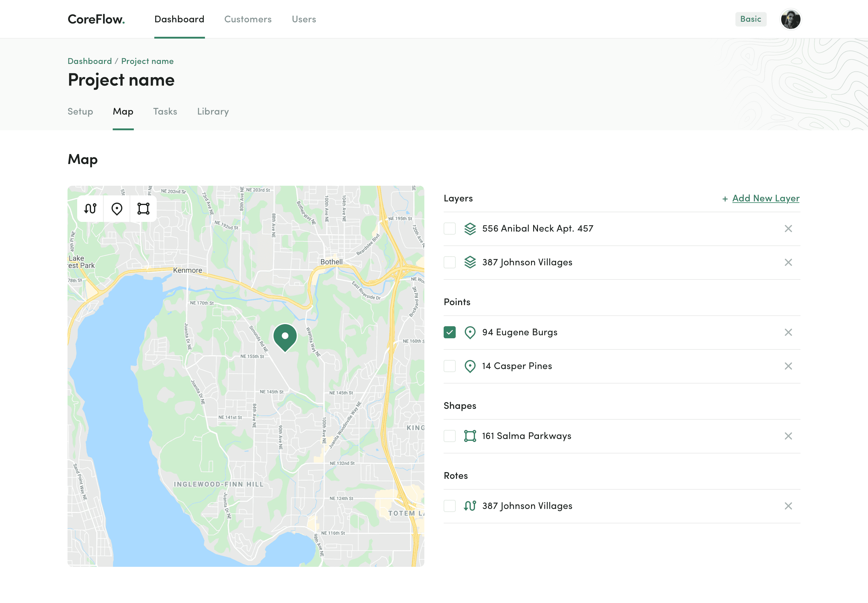Tick the 556 Anibal Neck layer checkbox
The height and width of the screenshot is (603, 868).
point(449,229)
